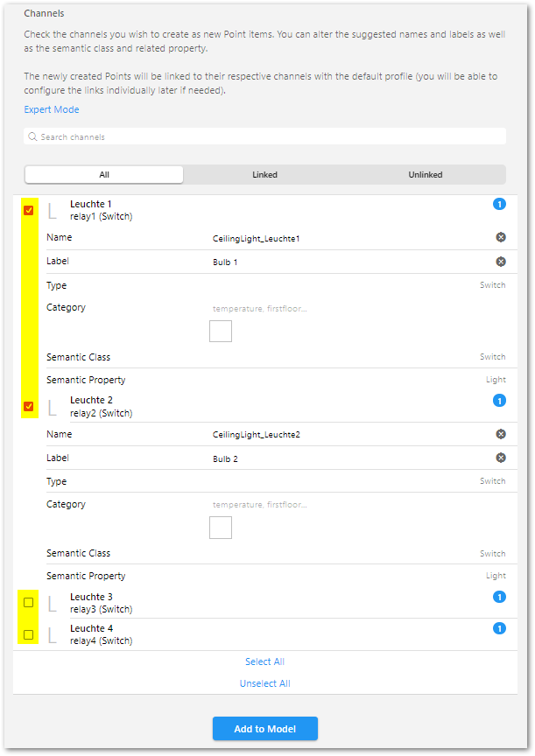The height and width of the screenshot is (756, 535).
Task: Click the Add to Model button
Action: [264, 729]
